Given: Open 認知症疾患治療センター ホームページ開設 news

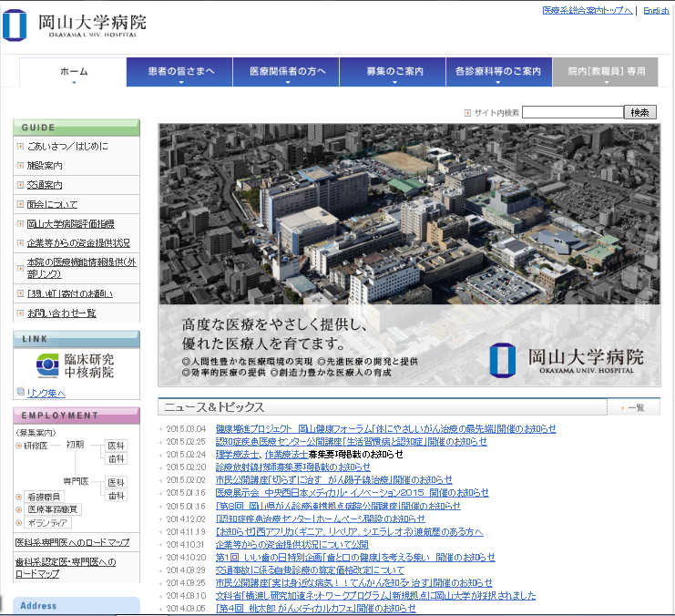Looking at the screenshot, I should pos(321,519).
